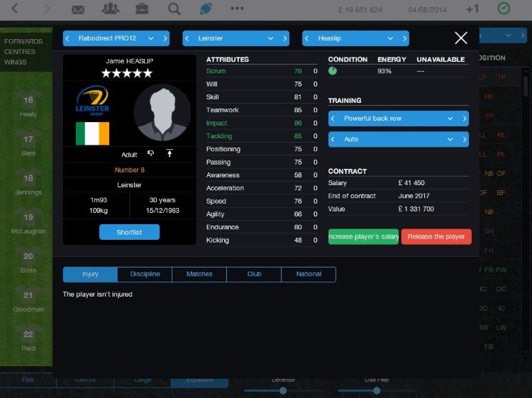This screenshot has width=532, height=398.
Task: Click the Number 8 position label
Action: pos(129,170)
